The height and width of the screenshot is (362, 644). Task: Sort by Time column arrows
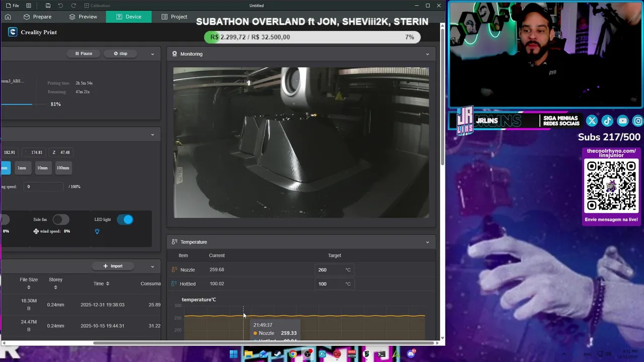[107, 284]
